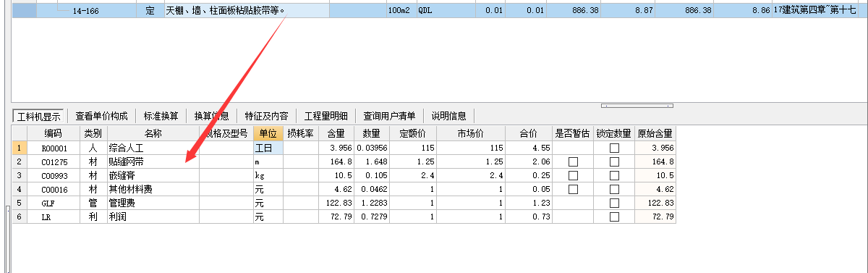The width and height of the screenshot is (868, 273).
Task: Select row number 1 header
Action: 20,148
